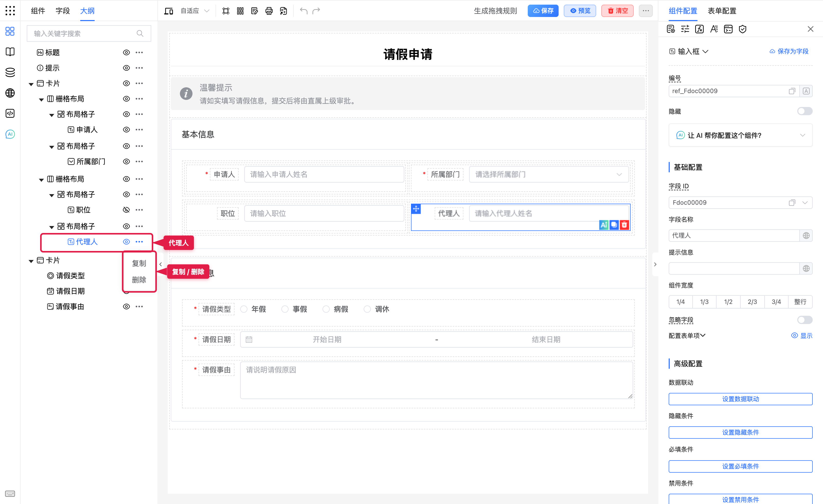Click the 清空 button
823x504 pixels.
[617, 11]
